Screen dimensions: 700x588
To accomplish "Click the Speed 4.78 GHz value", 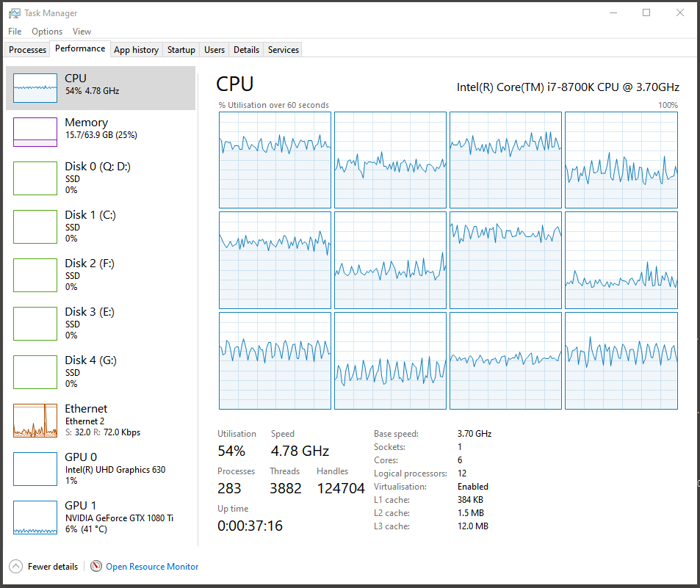I will point(300,451).
